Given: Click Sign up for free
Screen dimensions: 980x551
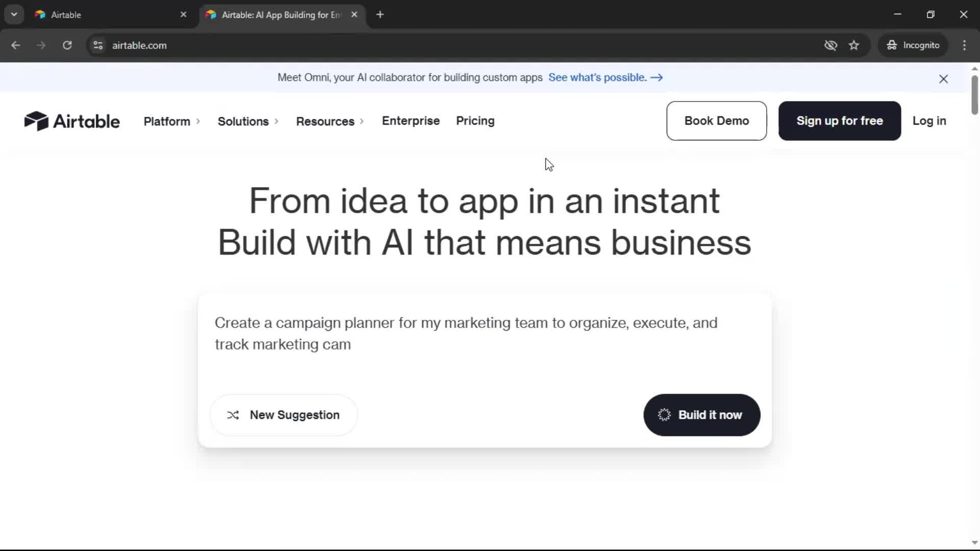Looking at the screenshot, I should coord(840,121).
